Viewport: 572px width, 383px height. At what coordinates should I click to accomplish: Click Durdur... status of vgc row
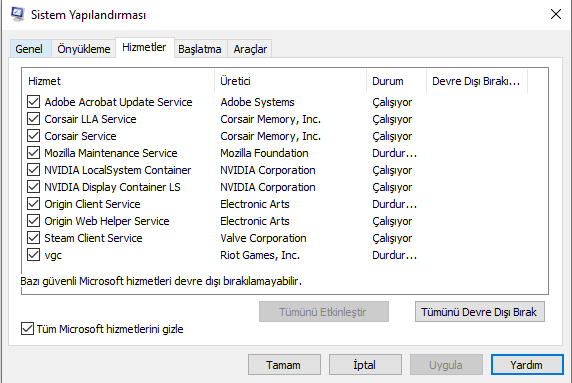(394, 255)
